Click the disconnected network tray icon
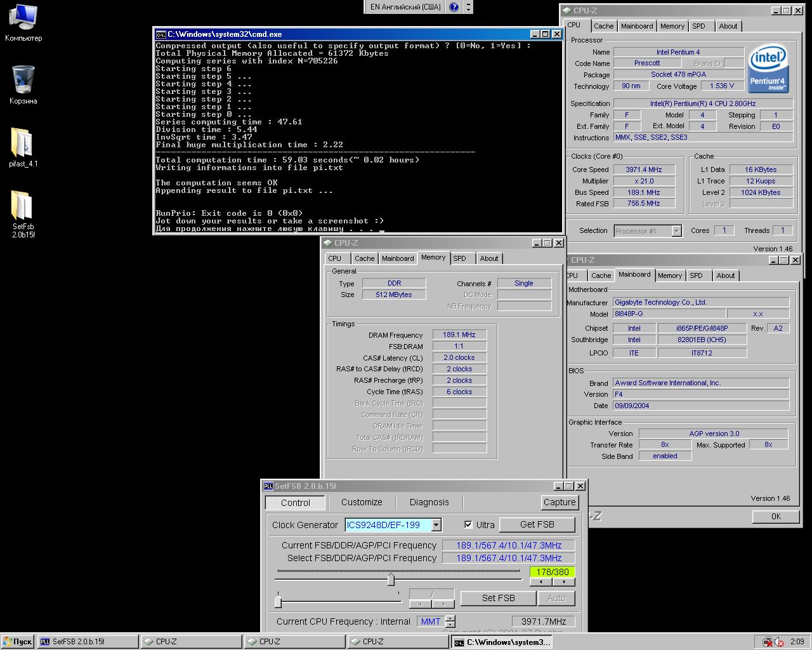Viewport: 812px width, 650px height. [767, 642]
